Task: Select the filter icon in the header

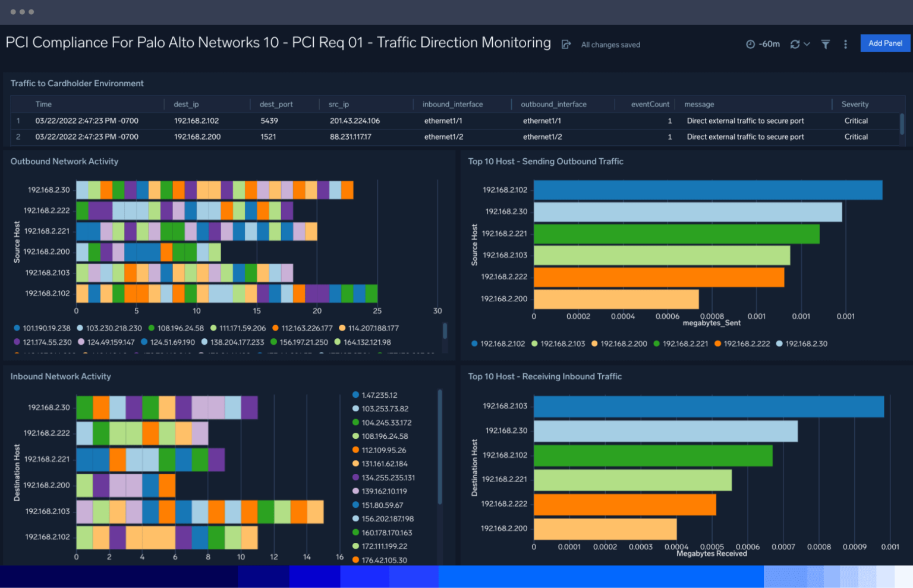Action: [x=826, y=44]
